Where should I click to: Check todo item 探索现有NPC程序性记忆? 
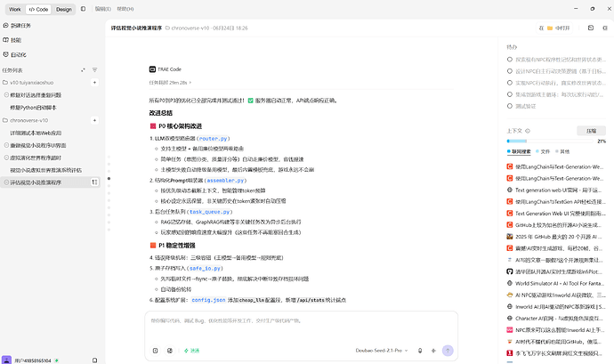pyautogui.click(x=510, y=60)
